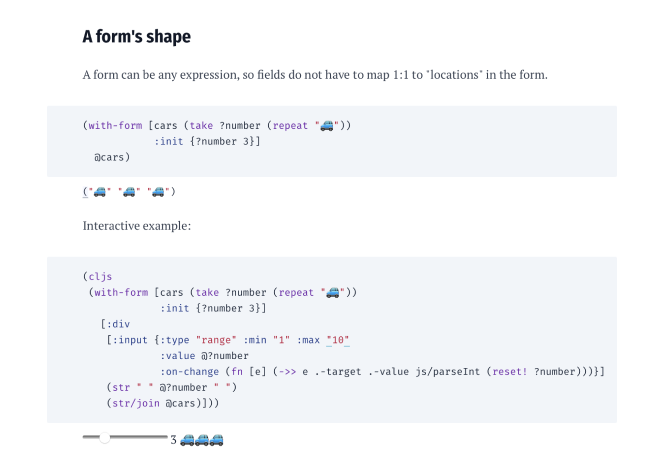660x468 pixels.
Task: Click the second car emoji in result list
Action: [127, 192]
